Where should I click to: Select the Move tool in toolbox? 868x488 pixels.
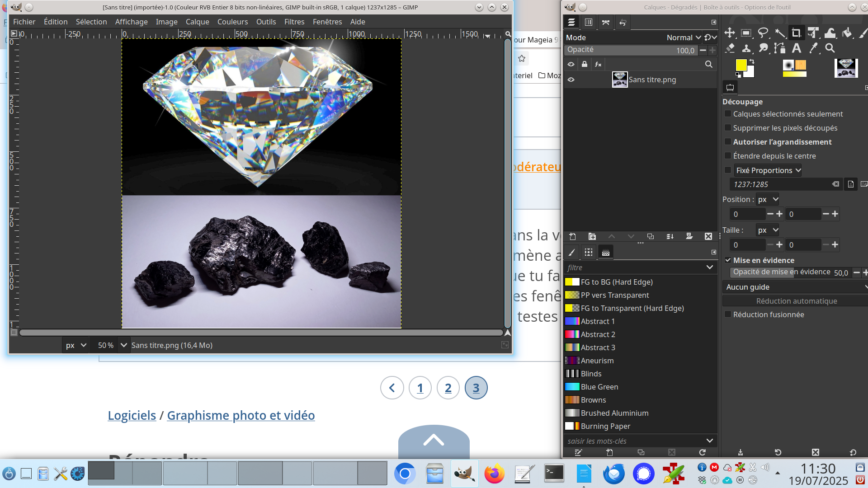pyautogui.click(x=729, y=33)
